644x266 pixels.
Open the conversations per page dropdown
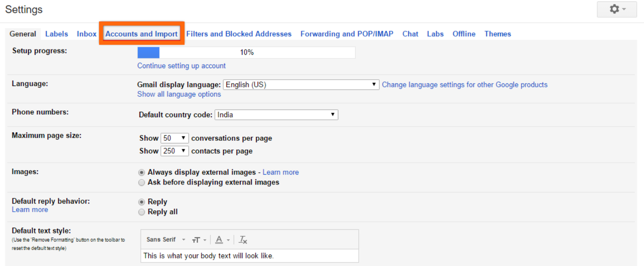[175, 138]
